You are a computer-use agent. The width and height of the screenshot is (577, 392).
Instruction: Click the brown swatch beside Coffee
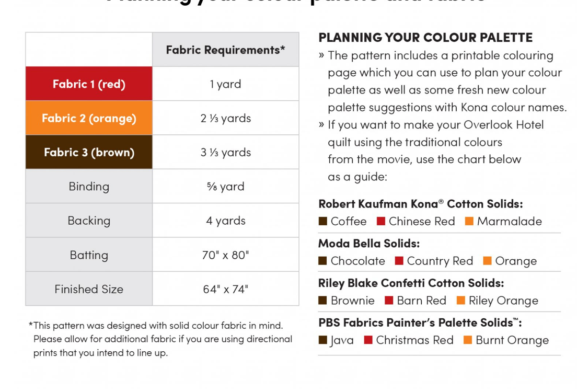(323, 221)
